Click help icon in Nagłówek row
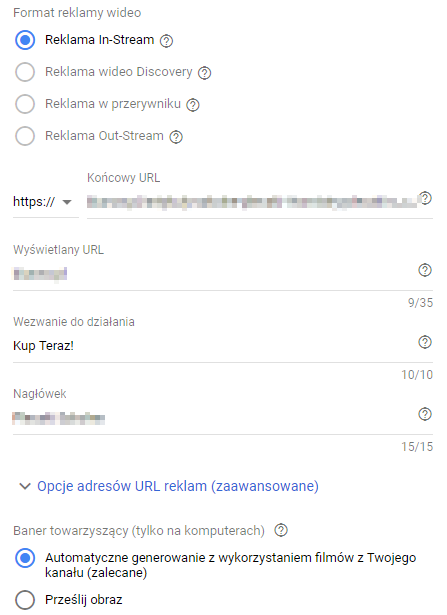 point(425,414)
